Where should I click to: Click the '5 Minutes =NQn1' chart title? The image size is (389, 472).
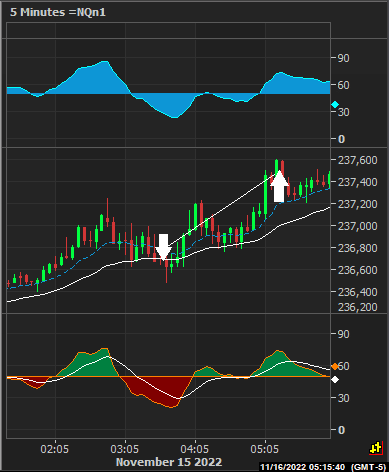pos(58,12)
